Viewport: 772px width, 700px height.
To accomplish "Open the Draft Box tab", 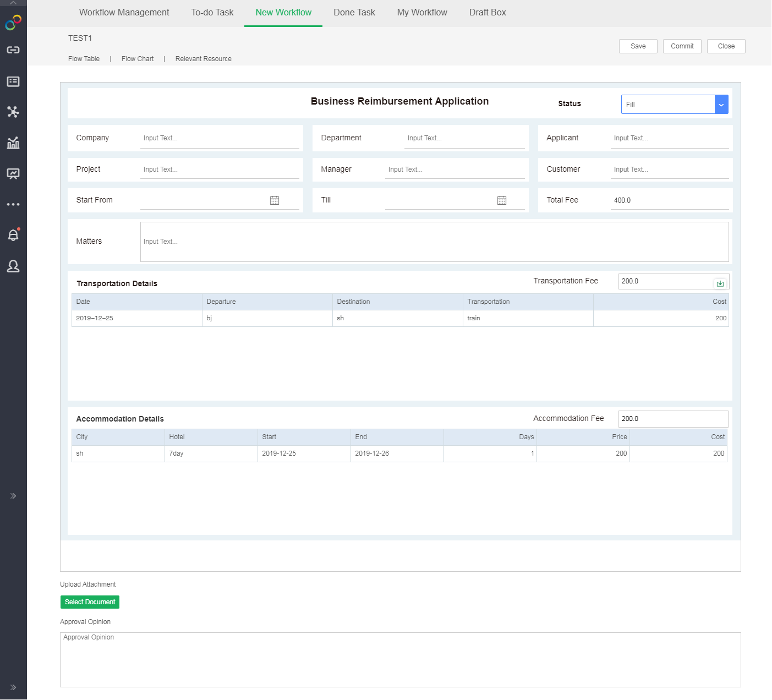I will (x=488, y=13).
